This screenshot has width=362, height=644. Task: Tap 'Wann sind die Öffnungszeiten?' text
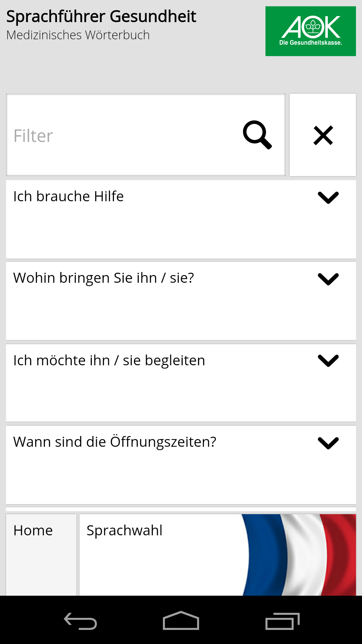(x=115, y=442)
